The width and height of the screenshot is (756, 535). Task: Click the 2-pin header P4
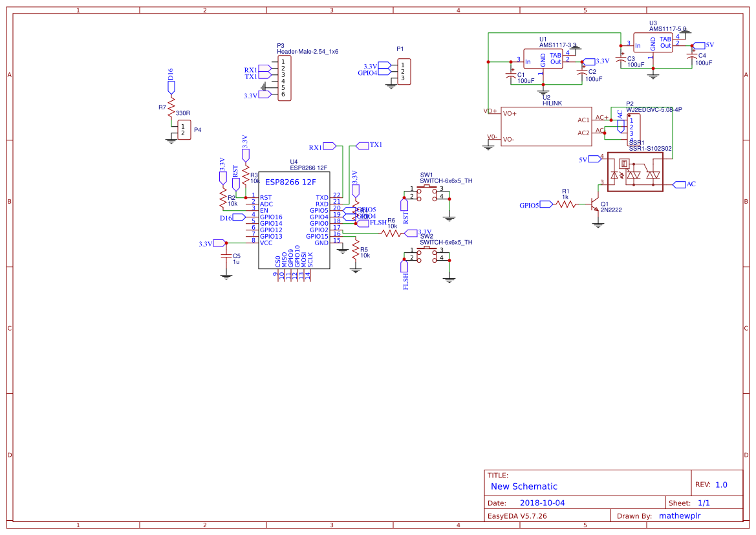pos(183,129)
